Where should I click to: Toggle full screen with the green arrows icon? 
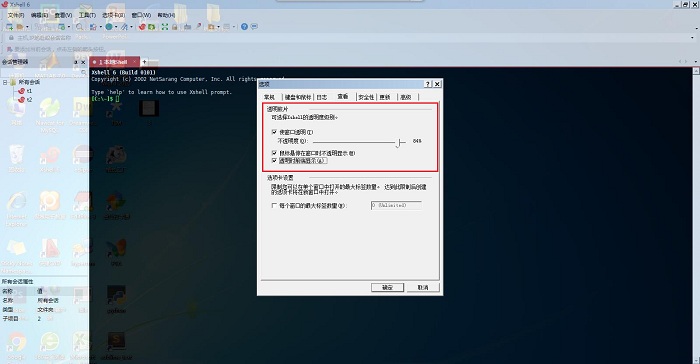[x=165, y=27]
